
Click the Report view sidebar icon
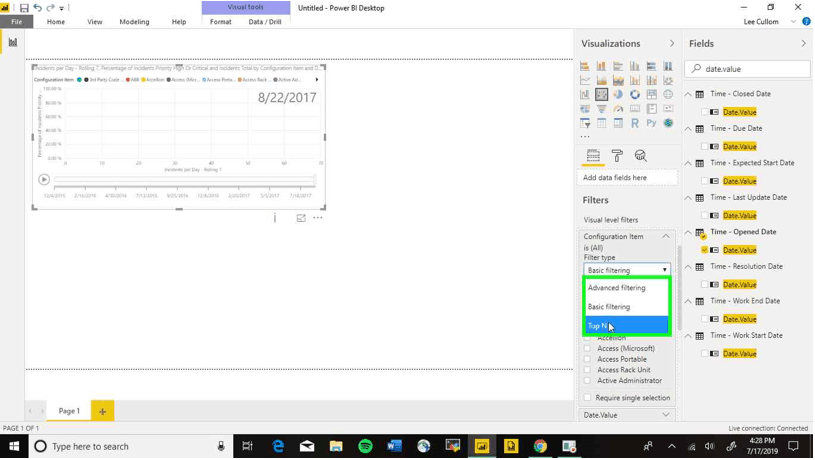click(12, 42)
